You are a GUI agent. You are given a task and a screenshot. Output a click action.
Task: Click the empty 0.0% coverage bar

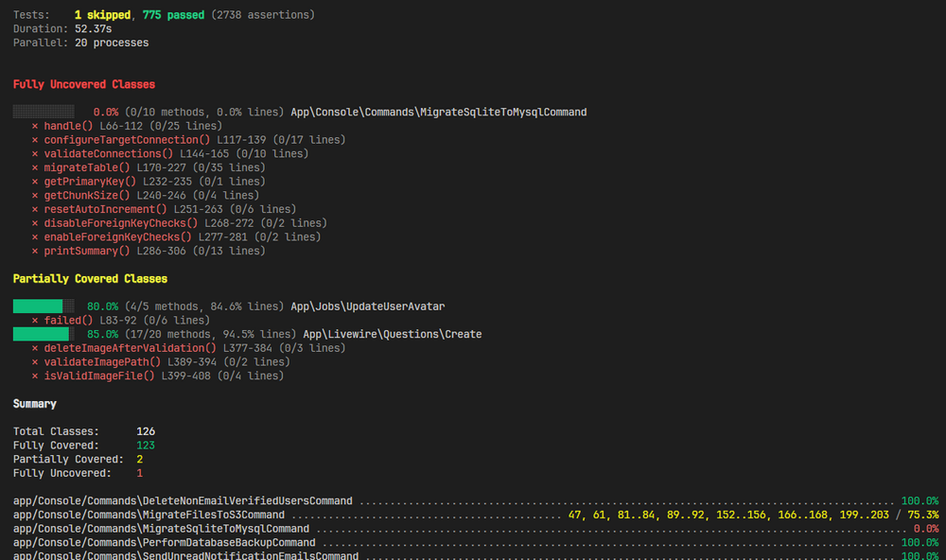[44, 112]
